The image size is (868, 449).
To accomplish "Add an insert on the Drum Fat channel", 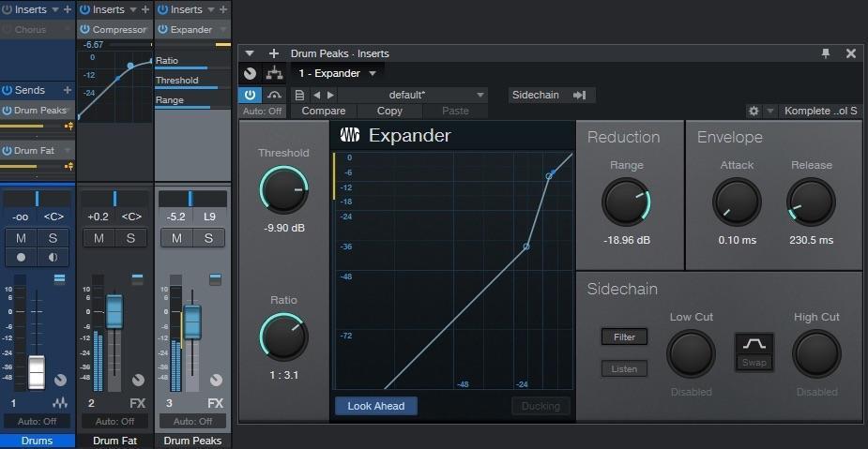I will coord(145,9).
